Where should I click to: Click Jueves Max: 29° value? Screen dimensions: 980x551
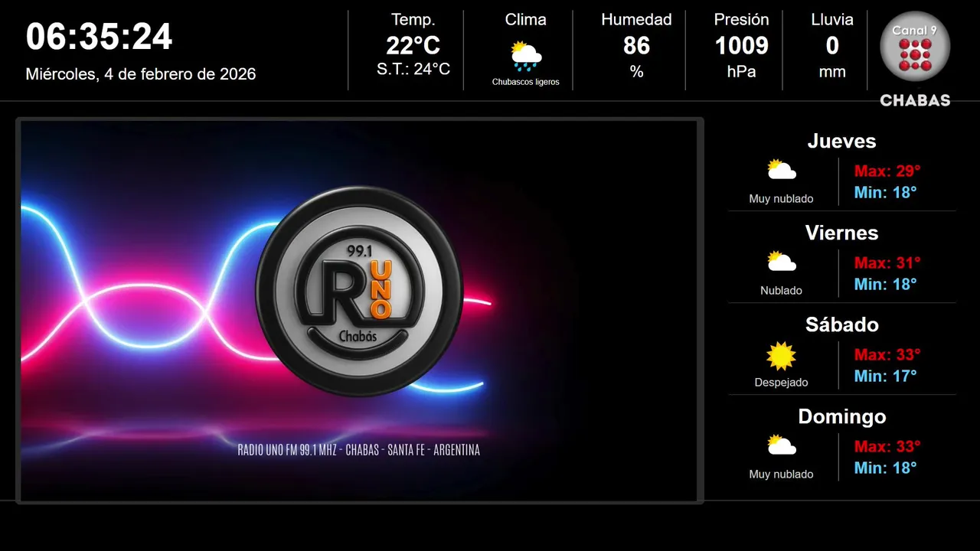tap(887, 171)
